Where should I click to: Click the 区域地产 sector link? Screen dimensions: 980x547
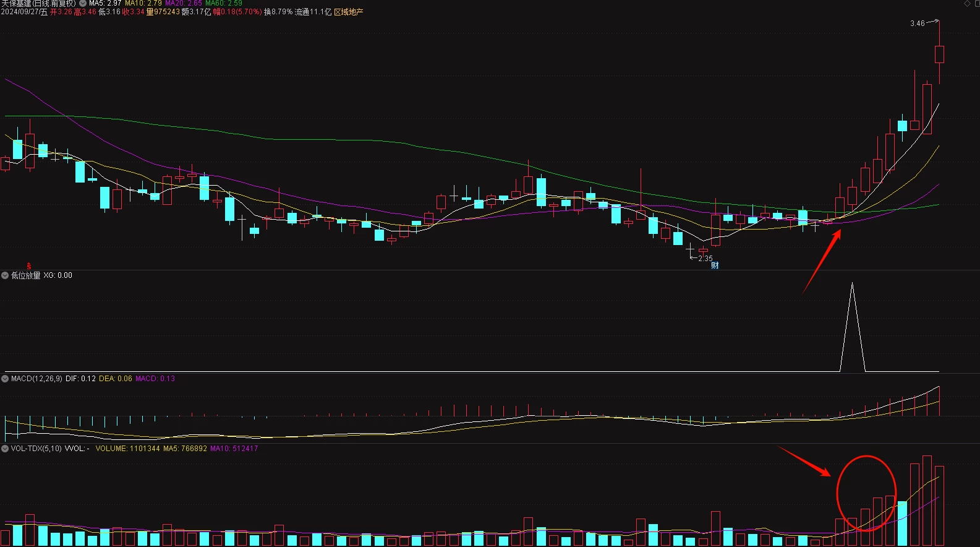point(349,12)
